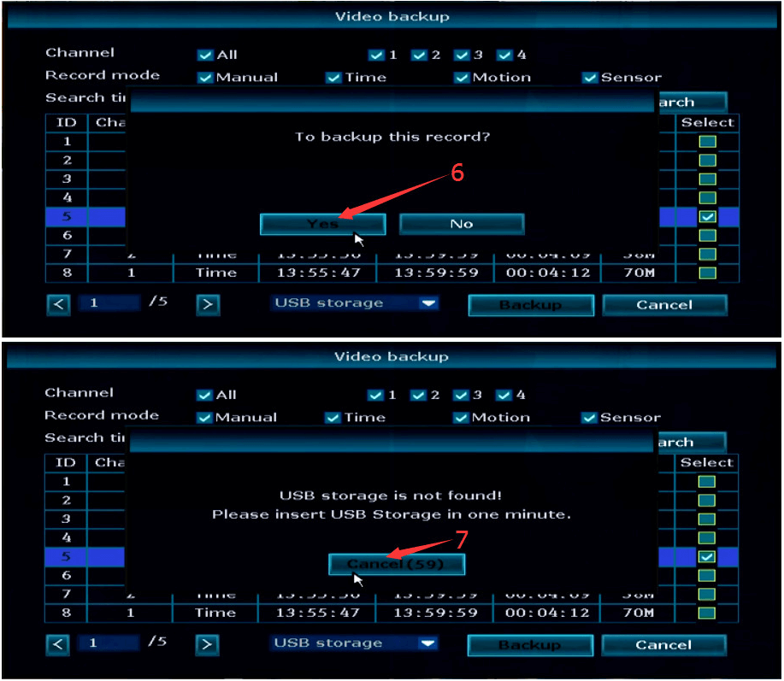Click the previous page arrow in the top panel

click(x=58, y=305)
